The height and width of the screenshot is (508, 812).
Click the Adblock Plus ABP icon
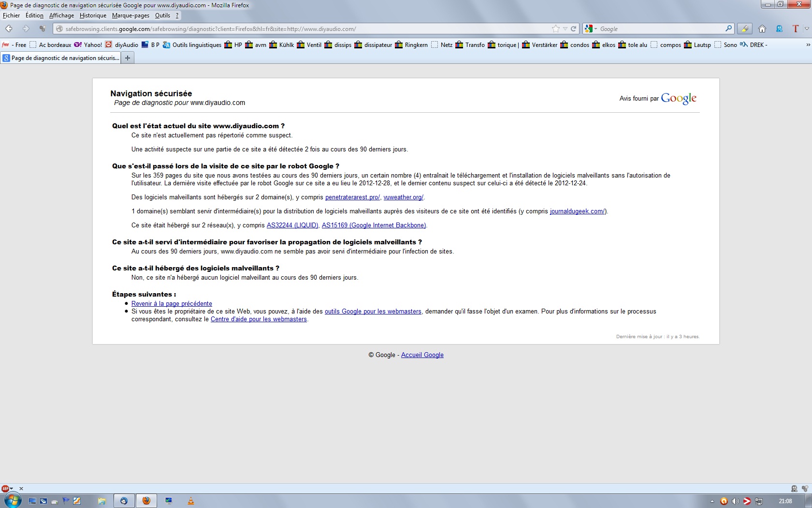coord(5,489)
